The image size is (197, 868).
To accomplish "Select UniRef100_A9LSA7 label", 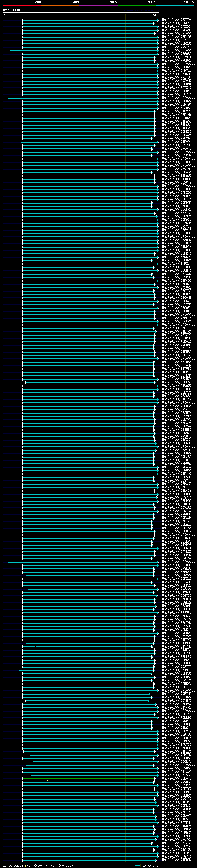I will pyautogui.click(x=177, y=139).
